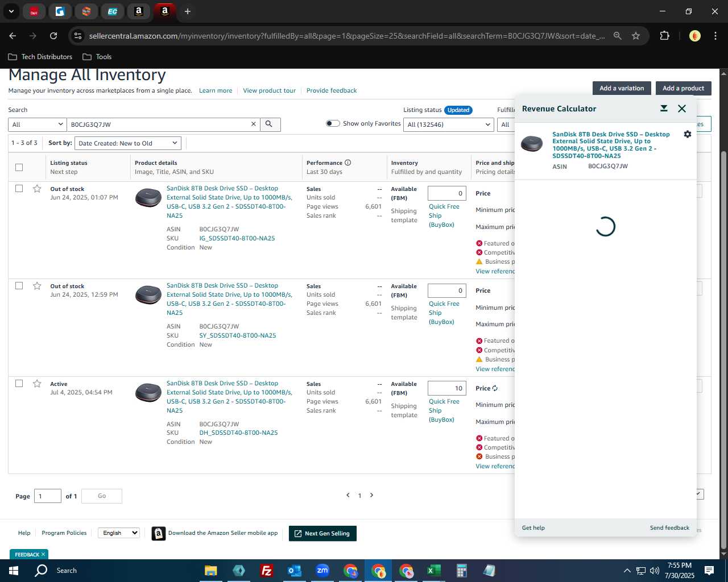Click the refresh icon next to Price in the Active row
The image size is (728, 582).
[495, 388]
